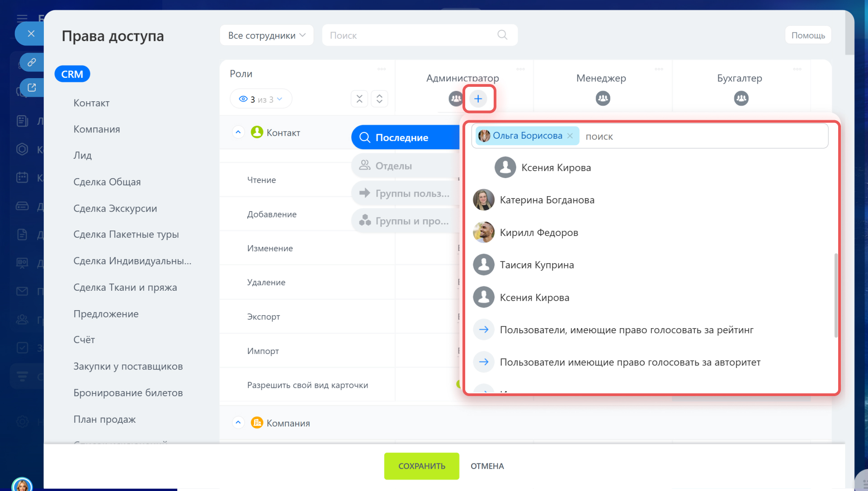Click the users group icon under Бухгалтер
The height and width of the screenshot is (491, 868).
(x=741, y=98)
